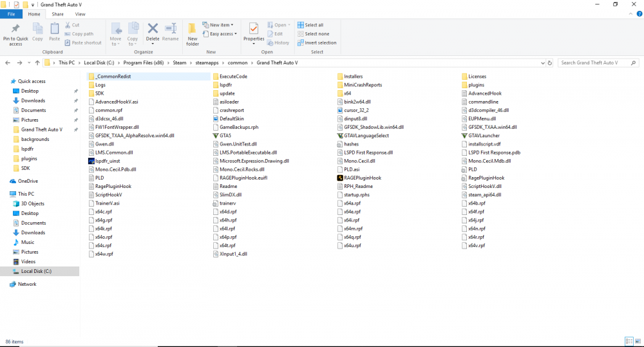Click the Up one level arrow
Viewport: 644px width, 347px height.
[37, 63]
